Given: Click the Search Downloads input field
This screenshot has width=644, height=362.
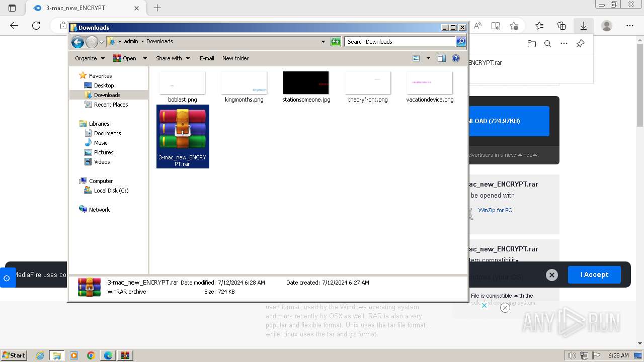Looking at the screenshot, I should pos(399,42).
